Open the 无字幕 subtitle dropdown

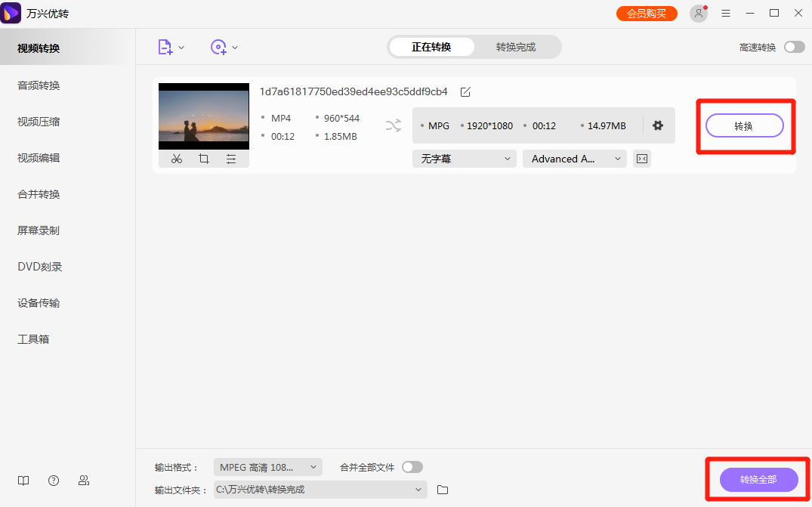pos(464,159)
